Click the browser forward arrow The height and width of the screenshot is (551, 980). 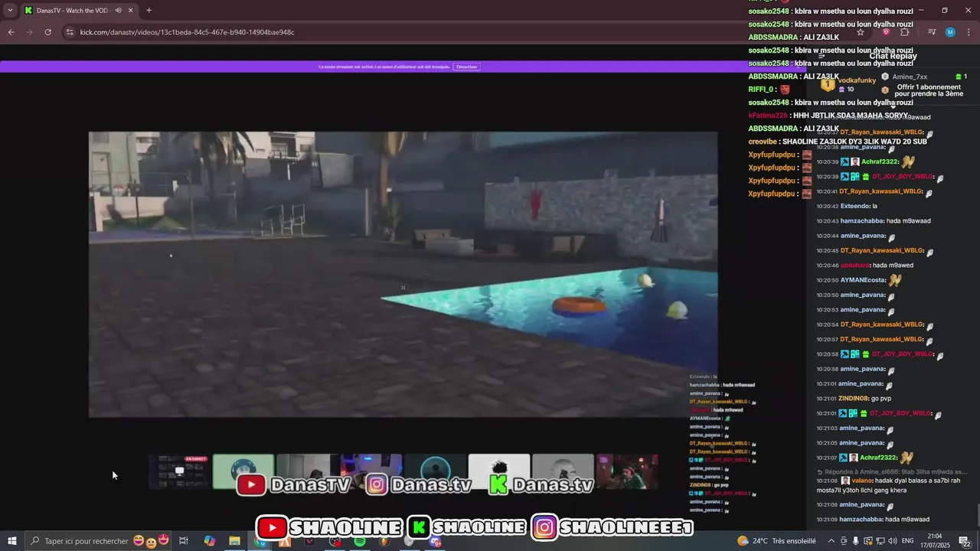pyautogui.click(x=29, y=32)
